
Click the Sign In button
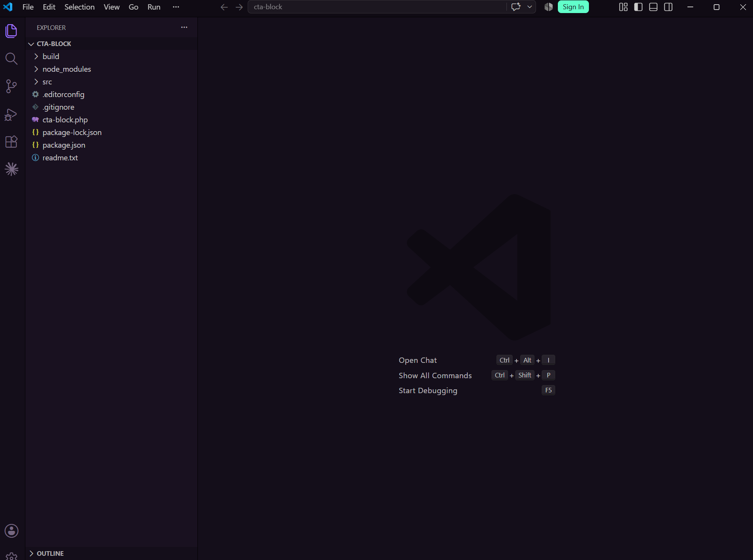pyautogui.click(x=573, y=7)
